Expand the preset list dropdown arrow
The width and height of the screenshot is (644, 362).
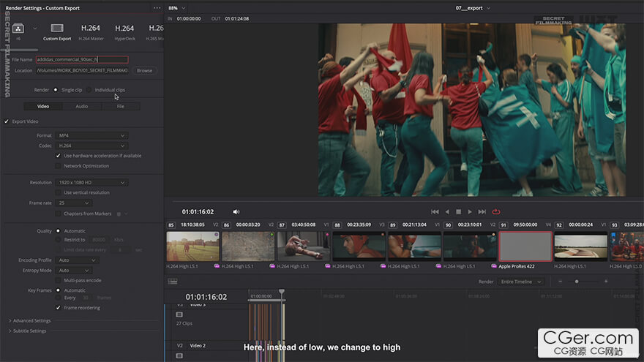(35, 29)
